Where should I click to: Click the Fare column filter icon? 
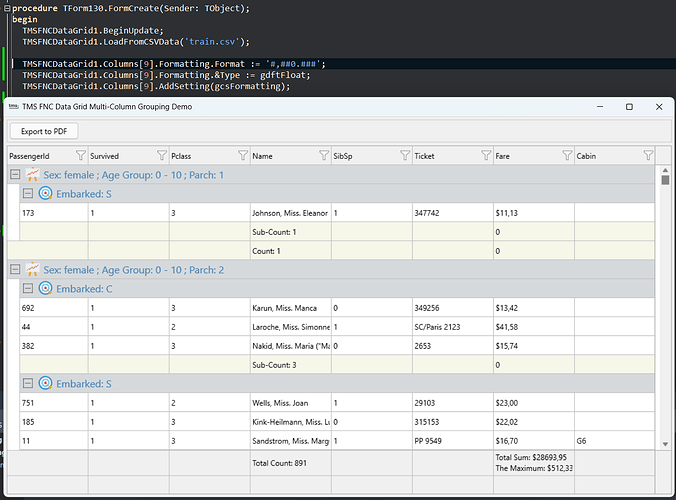(566, 155)
